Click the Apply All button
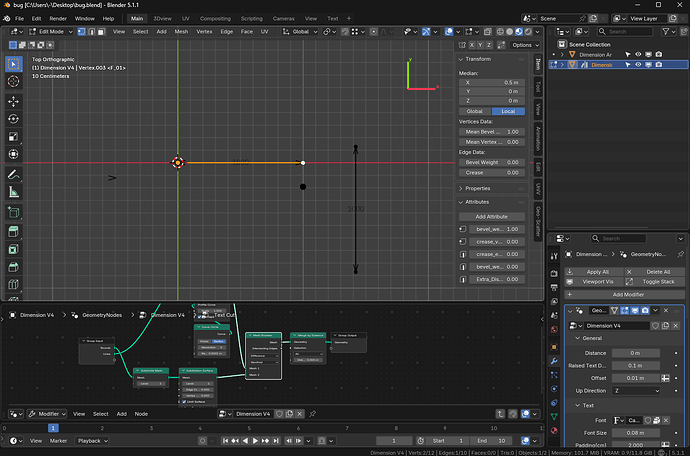690x456 pixels. (x=595, y=272)
